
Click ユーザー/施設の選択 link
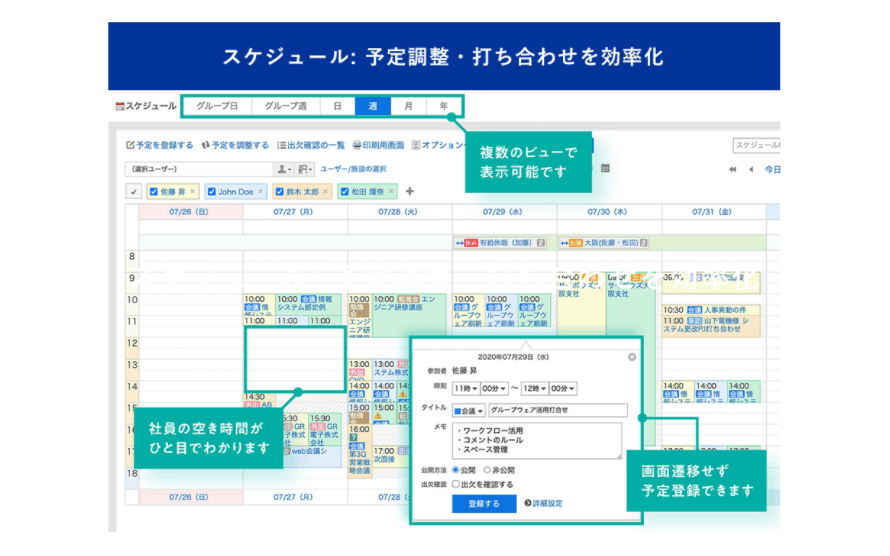click(x=353, y=169)
